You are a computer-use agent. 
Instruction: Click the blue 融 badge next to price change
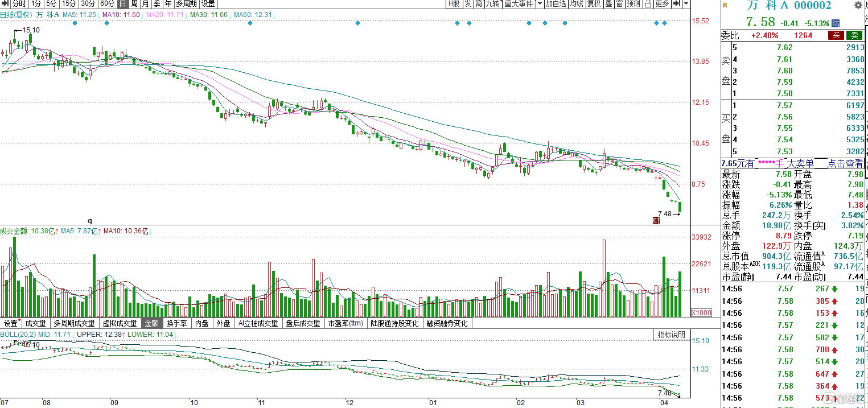click(x=836, y=23)
